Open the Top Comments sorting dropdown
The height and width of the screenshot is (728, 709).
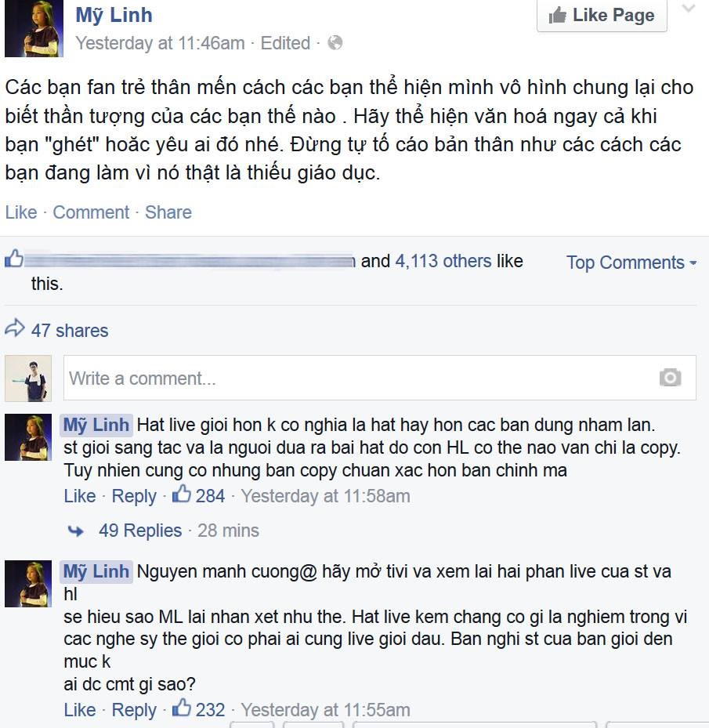click(x=631, y=263)
